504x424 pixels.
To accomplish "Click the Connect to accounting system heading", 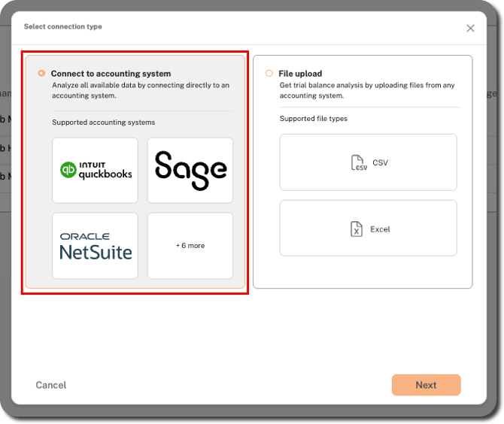I will click(111, 74).
